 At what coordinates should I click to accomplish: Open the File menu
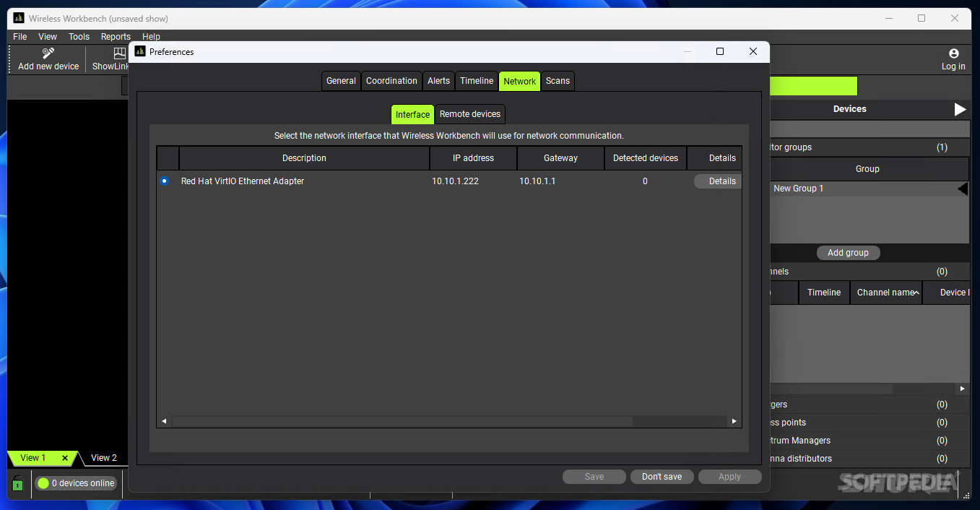20,37
